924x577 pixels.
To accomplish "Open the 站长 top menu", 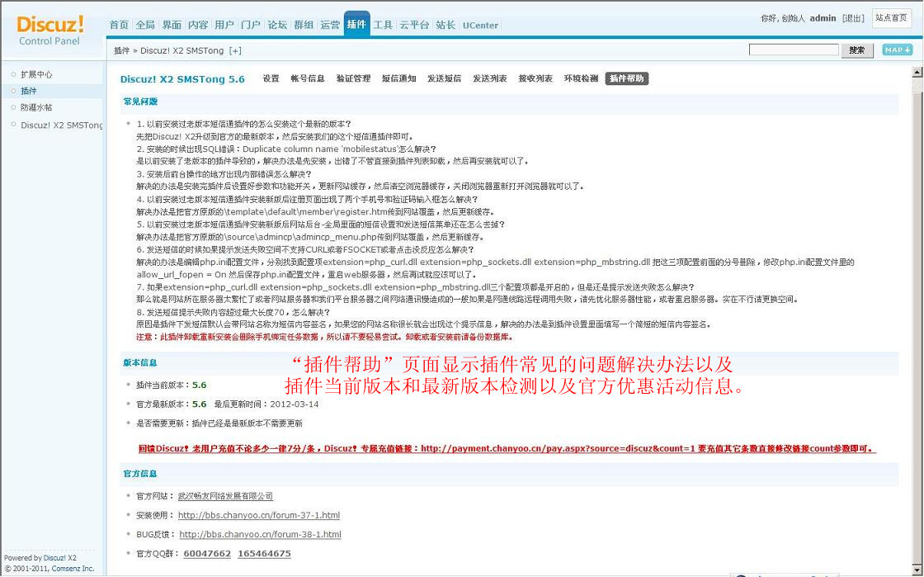I will [445, 25].
